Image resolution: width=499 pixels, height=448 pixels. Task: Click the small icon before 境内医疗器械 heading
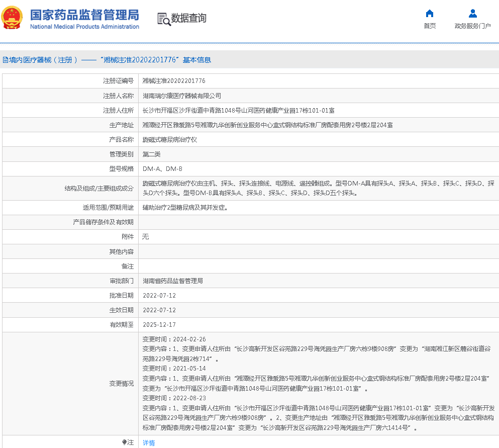coord(5,60)
